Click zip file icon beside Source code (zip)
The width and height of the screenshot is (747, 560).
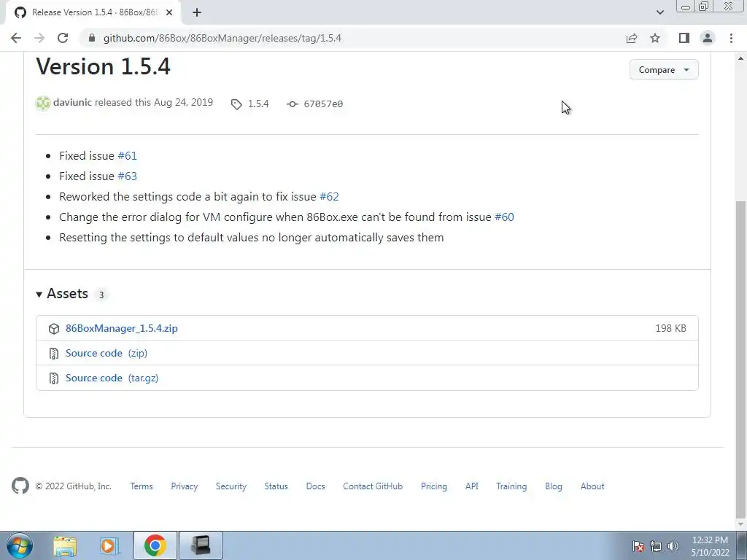point(54,354)
